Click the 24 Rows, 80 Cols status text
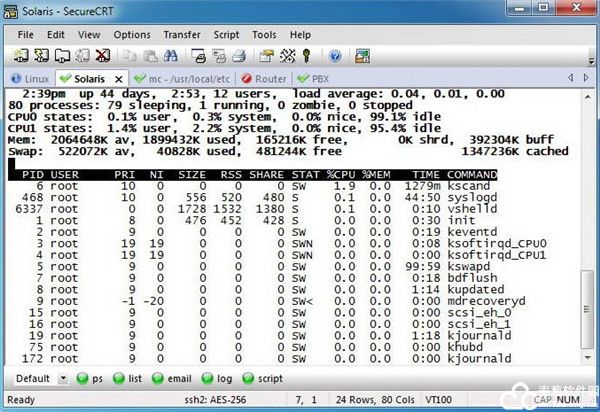The height and width of the screenshot is (412, 600). click(375, 400)
